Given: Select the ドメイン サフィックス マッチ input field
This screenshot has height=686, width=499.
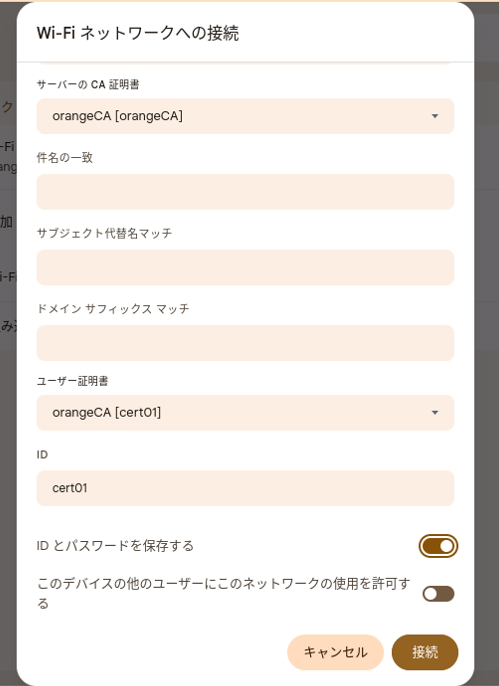Looking at the screenshot, I should [245, 343].
